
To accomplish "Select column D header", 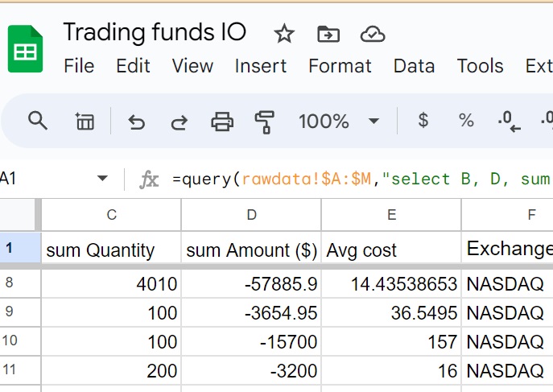I will [x=251, y=214].
